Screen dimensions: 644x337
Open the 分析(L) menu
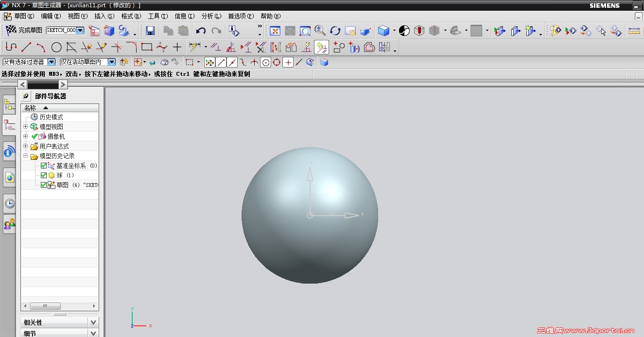tap(211, 16)
